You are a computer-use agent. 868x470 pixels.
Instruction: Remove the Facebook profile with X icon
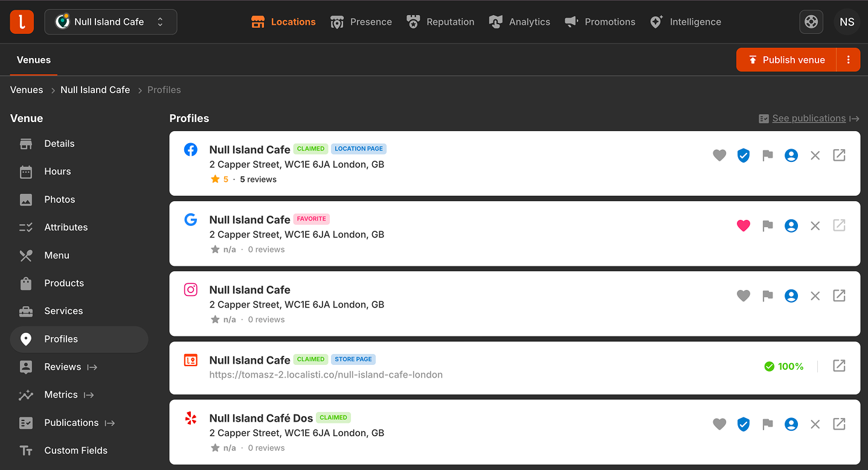pyautogui.click(x=815, y=155)
